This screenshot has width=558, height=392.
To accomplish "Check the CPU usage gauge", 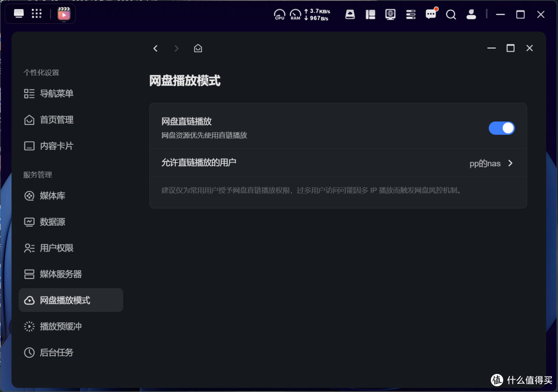I will [280, 14].
